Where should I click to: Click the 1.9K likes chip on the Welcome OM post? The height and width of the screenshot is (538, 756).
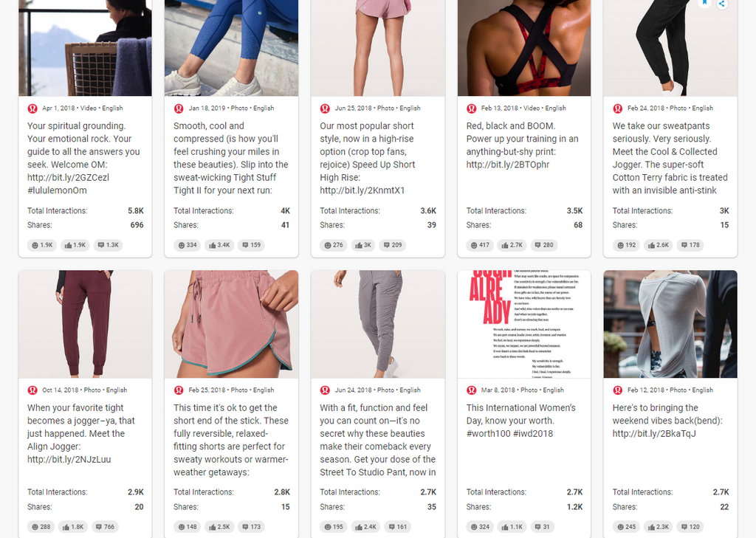pos(74,245)
